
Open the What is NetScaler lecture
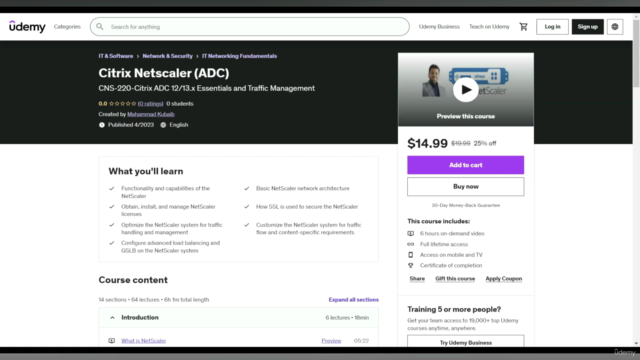coord(143,340)
